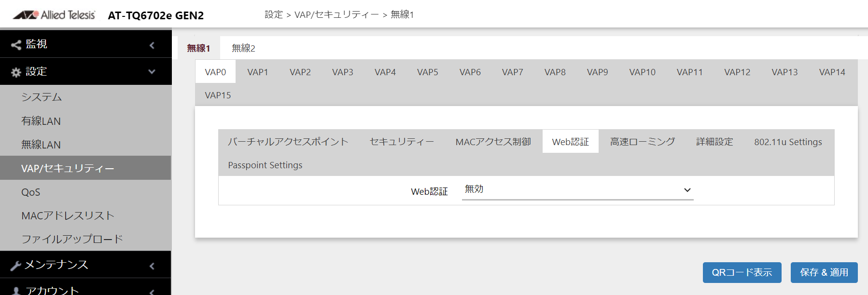Select the VAP5 tab
This screenshot has width=868, height=295.
click(428, 72)
